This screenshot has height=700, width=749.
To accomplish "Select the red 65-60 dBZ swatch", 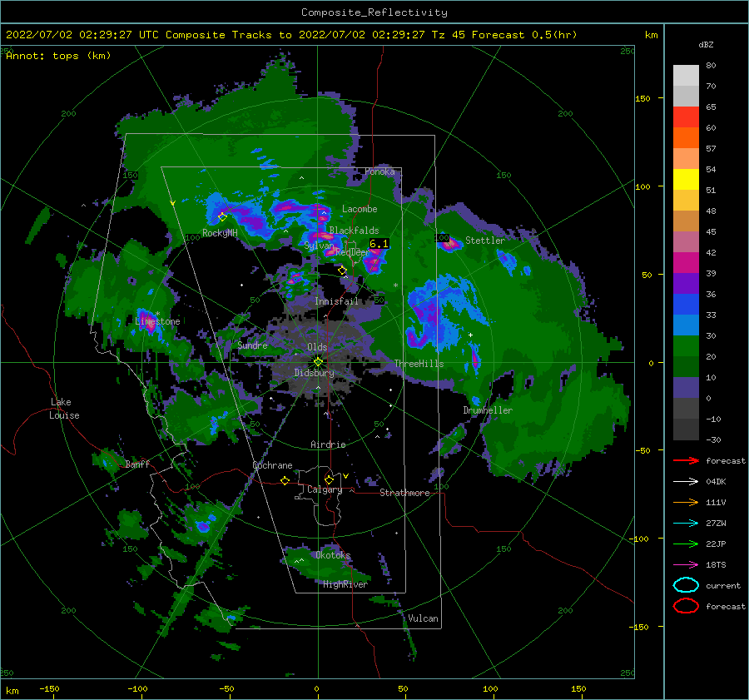I will [x=686, y=117].
